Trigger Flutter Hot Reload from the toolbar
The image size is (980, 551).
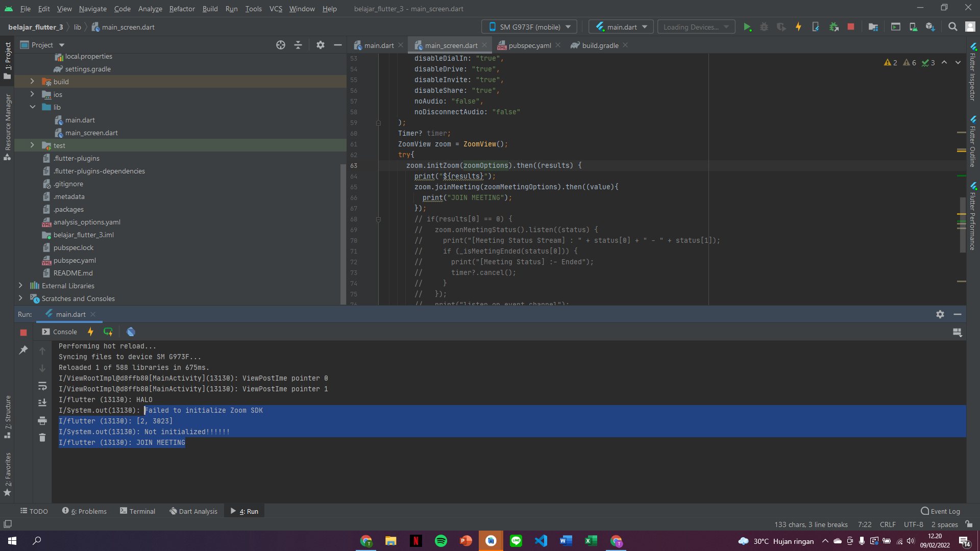(798, 27)
